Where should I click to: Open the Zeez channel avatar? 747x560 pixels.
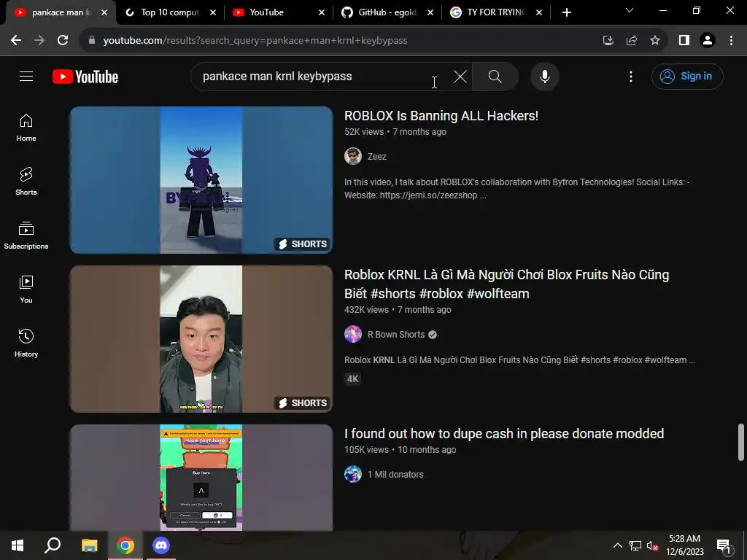[x=353, y=156]
